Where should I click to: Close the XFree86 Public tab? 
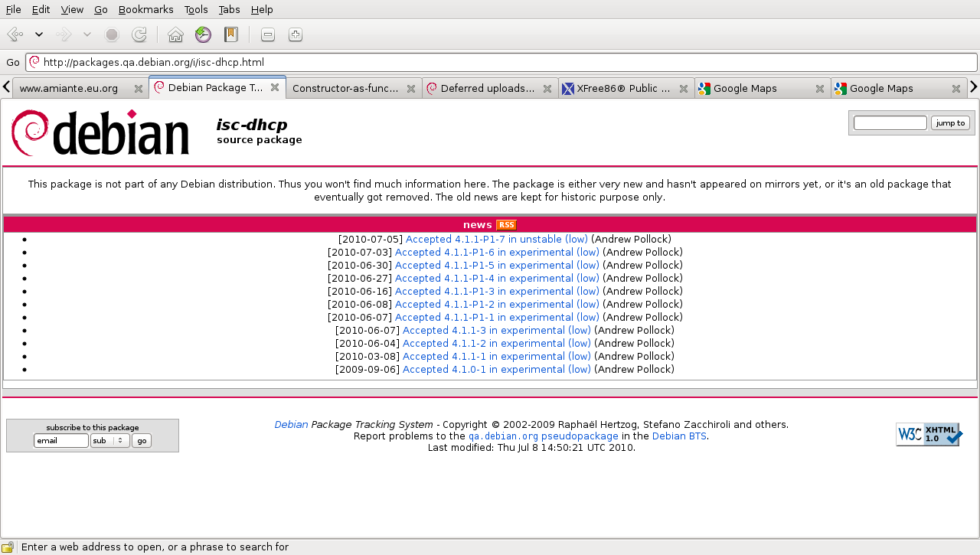pyautogui.click(x=683, y=89)
